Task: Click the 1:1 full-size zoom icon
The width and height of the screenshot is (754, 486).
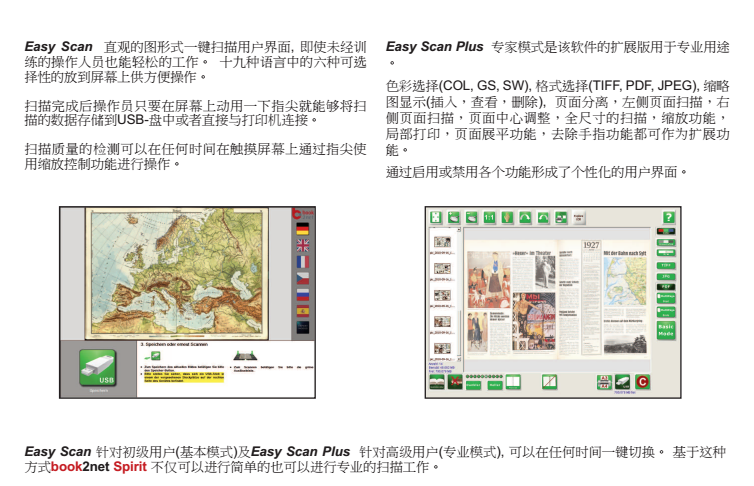Action: (x=490, y=217)
